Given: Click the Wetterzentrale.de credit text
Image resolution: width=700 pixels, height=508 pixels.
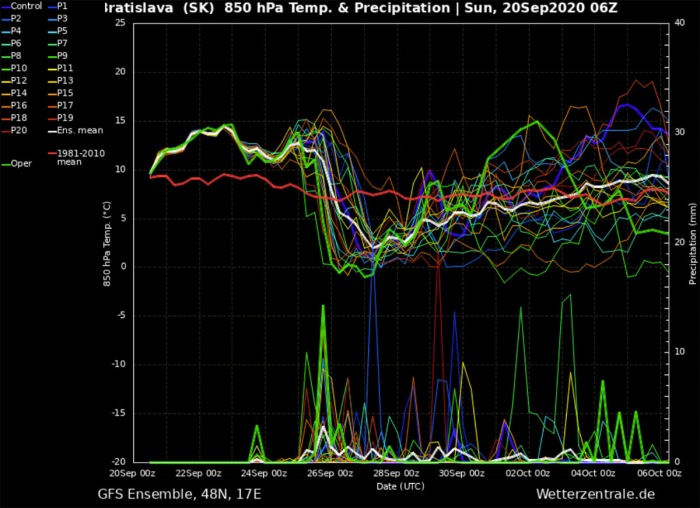Looking at the screenshot, I should click(x=596, y=495).
